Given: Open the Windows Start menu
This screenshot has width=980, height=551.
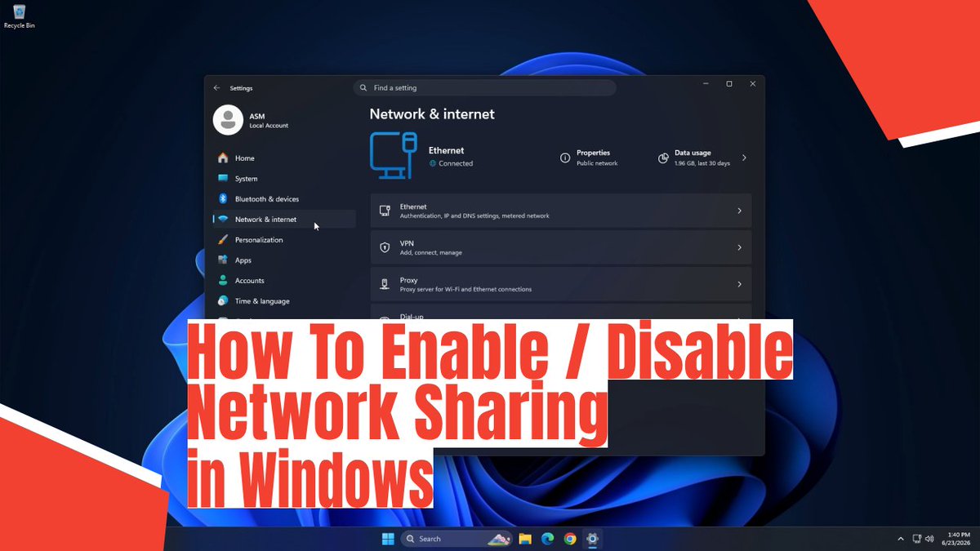Looking at the screenshot, I should pyautogui.click(x=387, y=539).
